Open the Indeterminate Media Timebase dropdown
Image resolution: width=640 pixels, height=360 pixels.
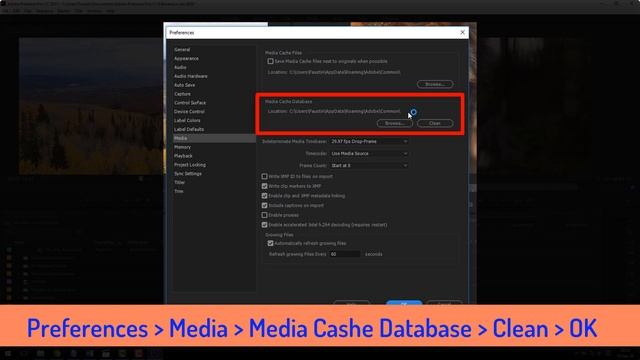click(x=369, y=141)
